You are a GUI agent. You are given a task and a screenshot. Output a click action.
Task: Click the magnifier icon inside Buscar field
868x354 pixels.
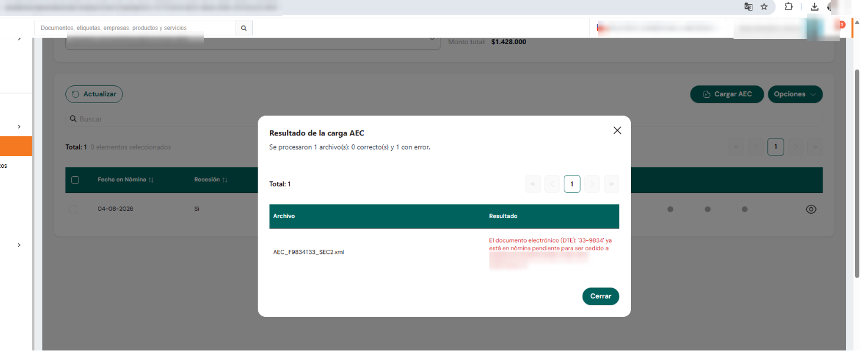tap(73, 118)
